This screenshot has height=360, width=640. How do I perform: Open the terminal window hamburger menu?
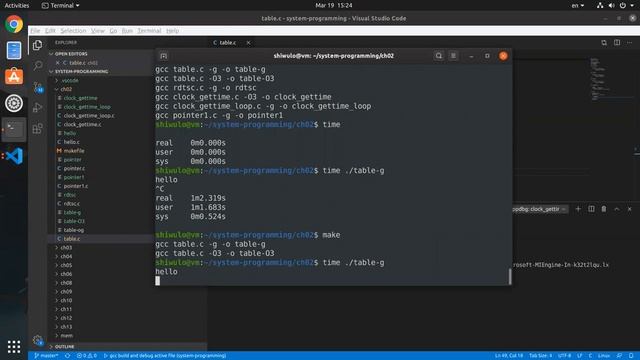coord(453,56)
